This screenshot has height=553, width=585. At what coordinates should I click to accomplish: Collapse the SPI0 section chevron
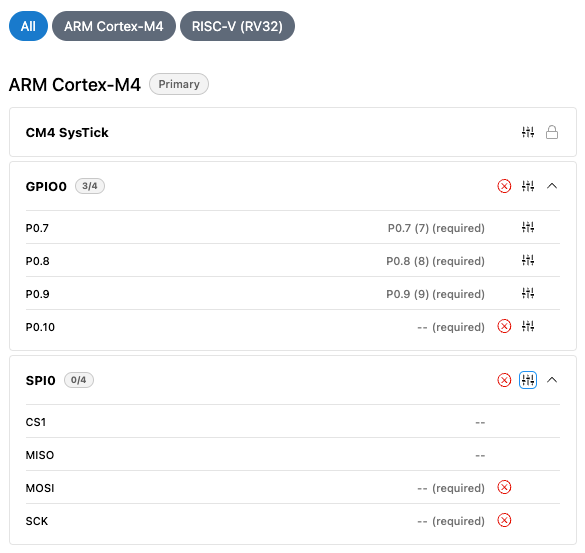click(x=552, y=380)
